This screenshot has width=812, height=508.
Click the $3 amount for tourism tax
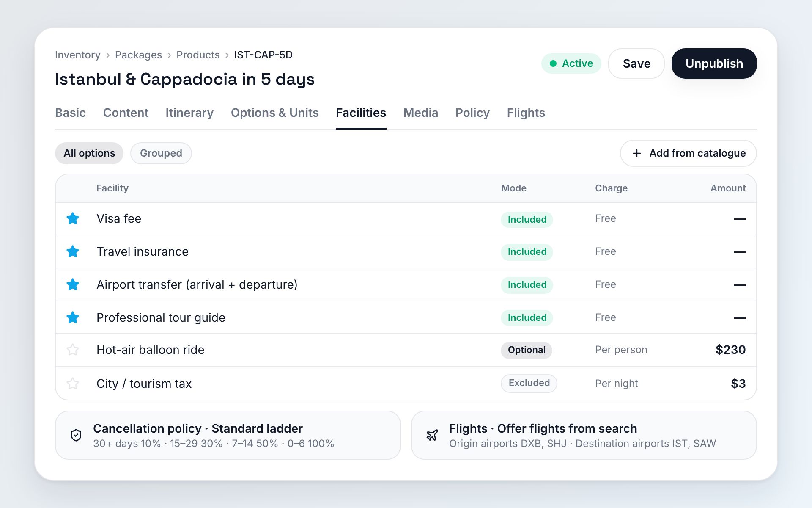coord(738,384)
